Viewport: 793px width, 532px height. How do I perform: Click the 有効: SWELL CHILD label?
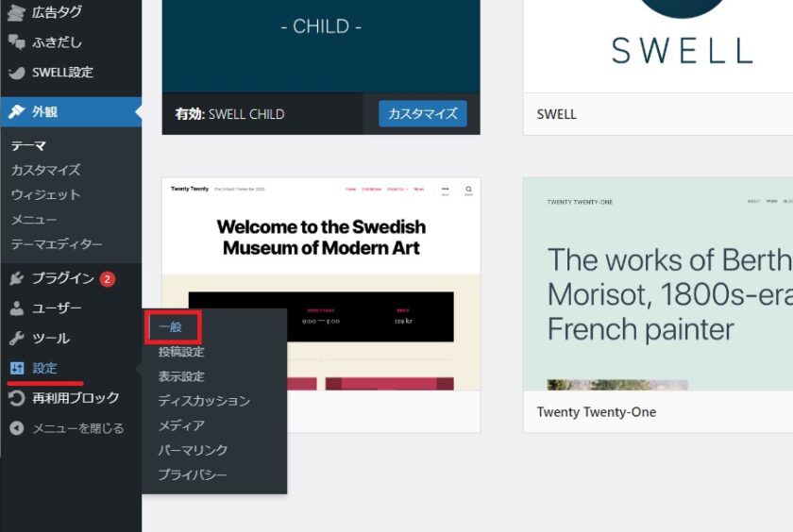tap(230, 114)
